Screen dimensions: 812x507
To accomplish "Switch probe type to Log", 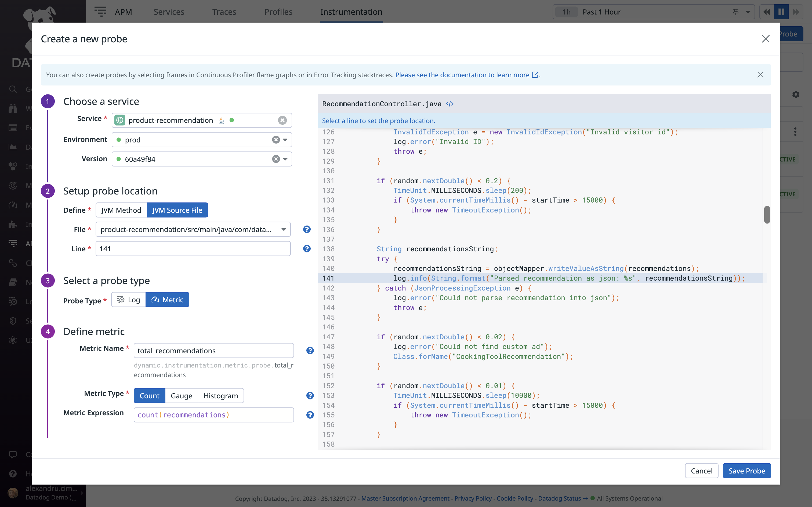I will (129, 300).
